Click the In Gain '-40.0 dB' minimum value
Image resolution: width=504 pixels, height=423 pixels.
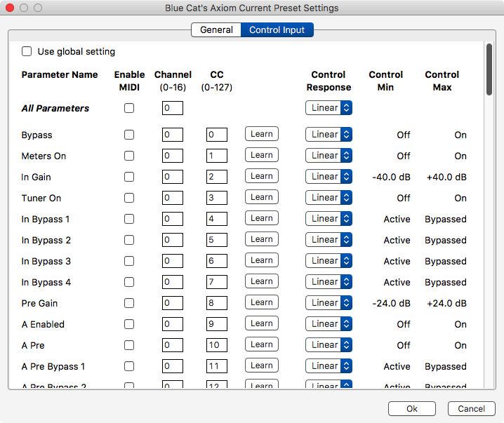point(391,177)
